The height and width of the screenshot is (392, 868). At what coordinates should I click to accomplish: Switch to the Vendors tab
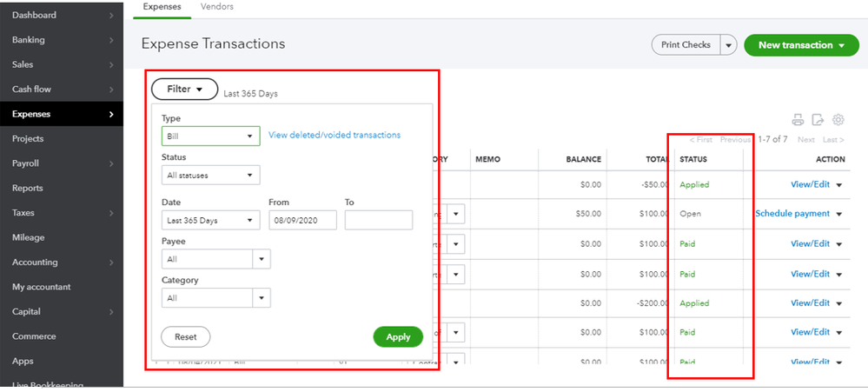217,7
